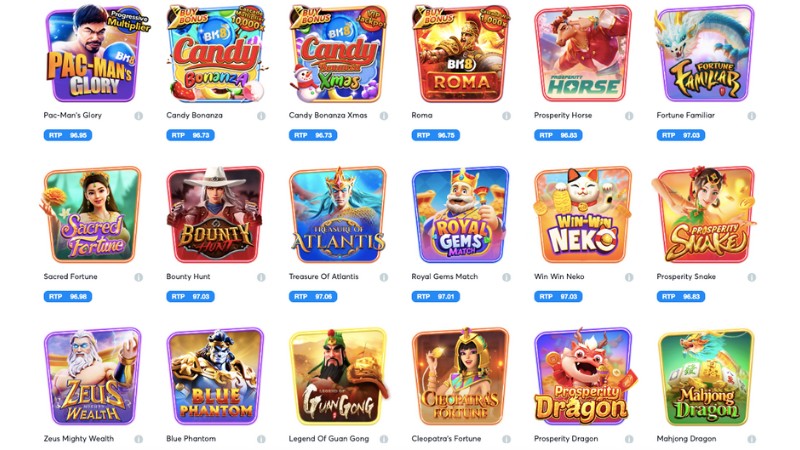Open the info icon for Bounty Hunt

click(x=261, y=277)
